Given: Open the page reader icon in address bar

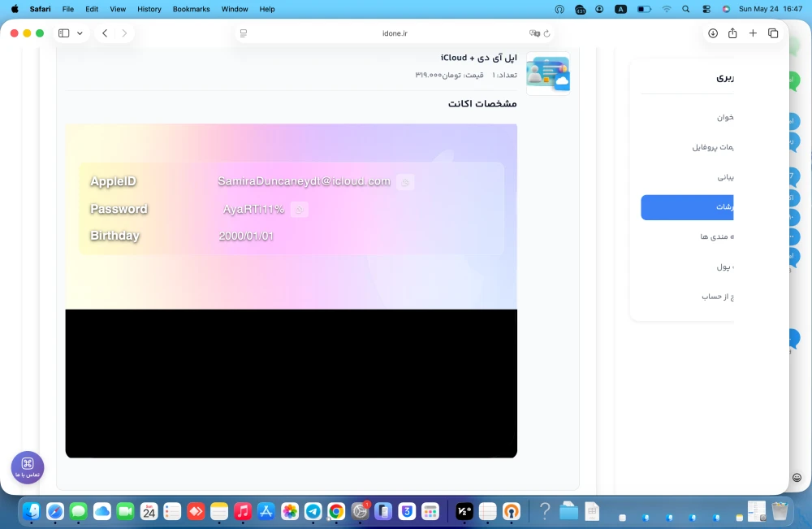Looking at the screenshot, I should click(x=244, y=33).
